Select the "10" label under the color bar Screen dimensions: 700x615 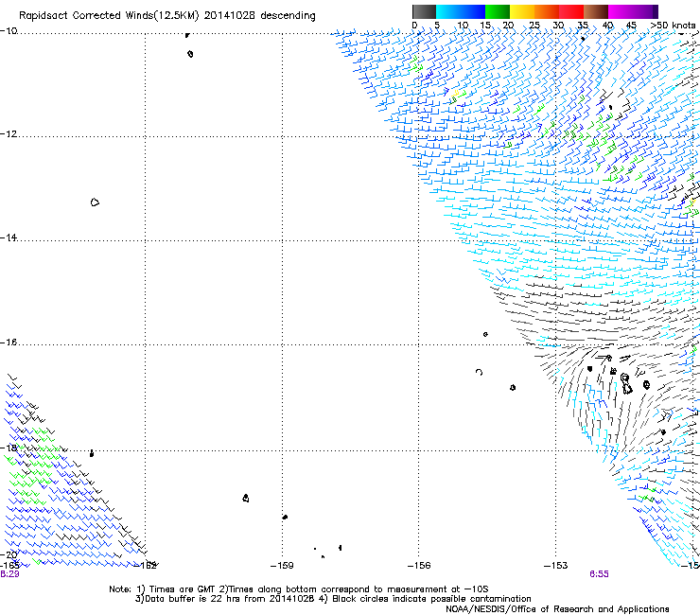tap(463, 25)
